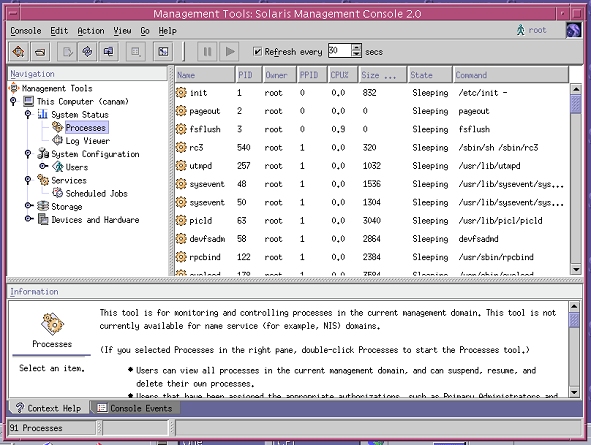Image resolution: width=591 pixels, height=445 pixels.
Task: Click the toolbar icon left of the monitor icon
Action: tap(87, 51)
